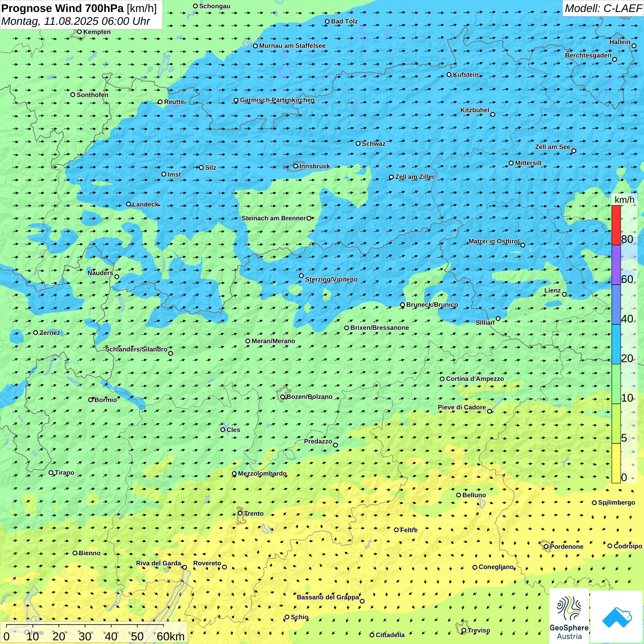
Task: Click the Treviso city label
Action: (x=478, y=630)
